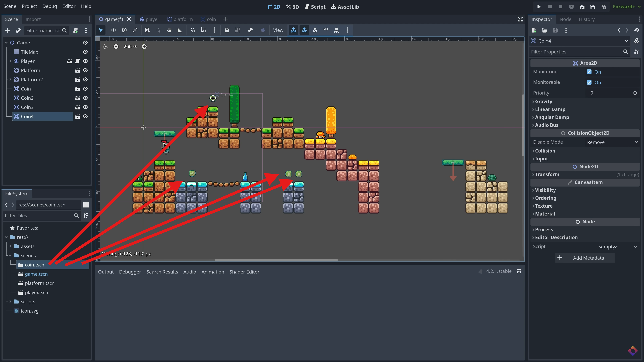Click the zoom in plus button
The height and width of the screenshot is (362, 644).
pyautogui.click(x=144, y=47)
